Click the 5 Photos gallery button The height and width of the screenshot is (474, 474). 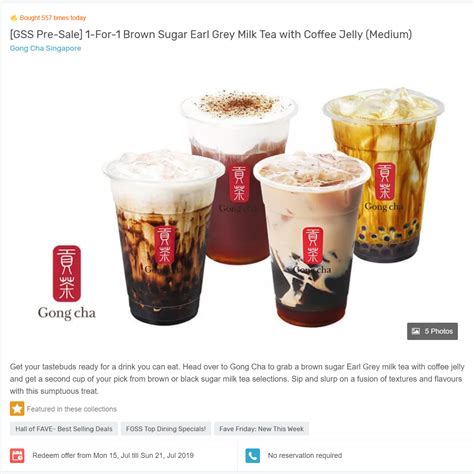(432, 331)
